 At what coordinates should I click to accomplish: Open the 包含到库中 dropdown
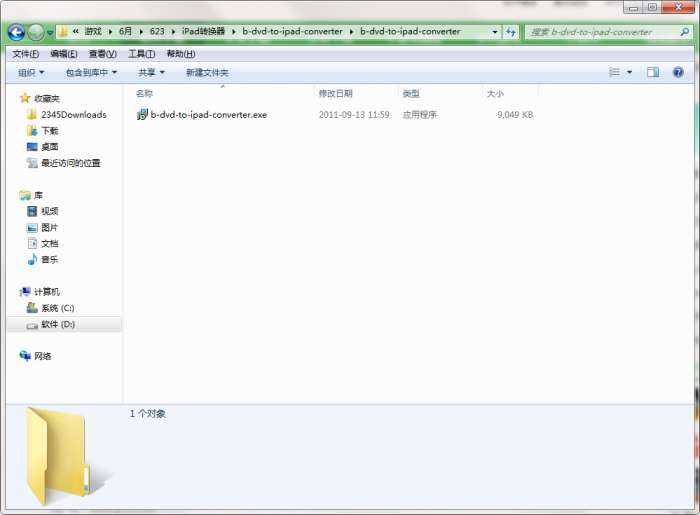point(91,72)
